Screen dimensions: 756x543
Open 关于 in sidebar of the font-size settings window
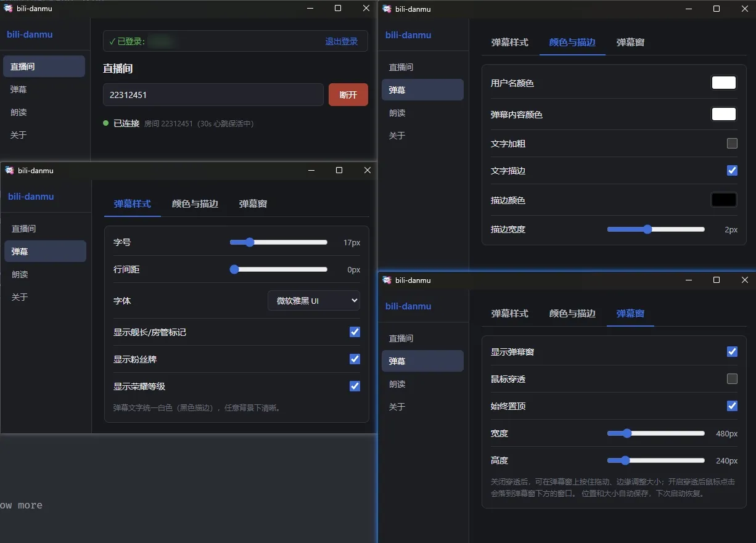pos(46,297)
